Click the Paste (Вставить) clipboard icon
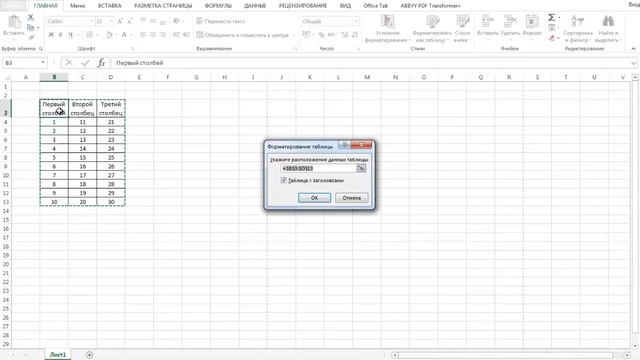This screenshot has width=640, height=360. coord(14,22)
